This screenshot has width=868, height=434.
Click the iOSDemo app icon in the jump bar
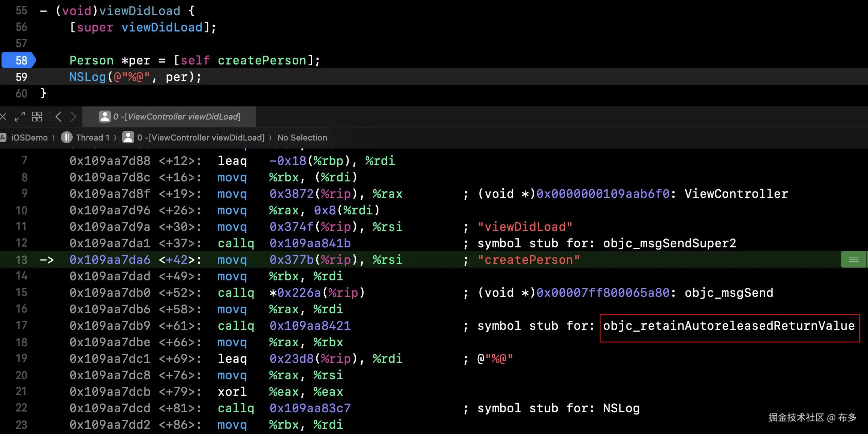pos(3,138)
